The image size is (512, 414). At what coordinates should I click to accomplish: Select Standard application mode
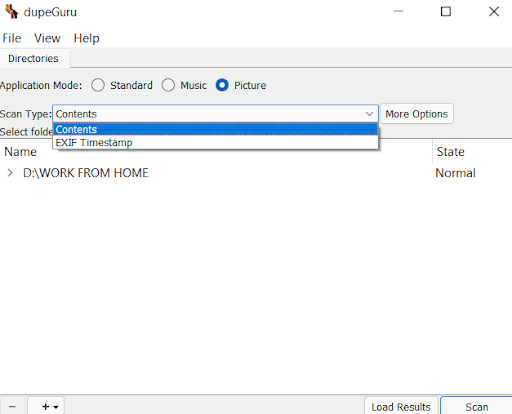point(98,85)
